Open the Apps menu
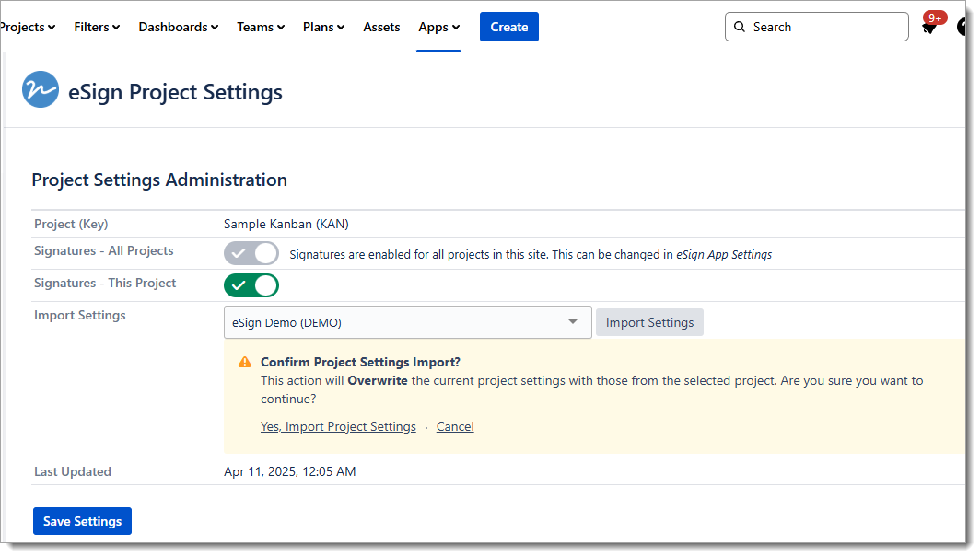The image size is (980, 557). click(x=438, y=27)
